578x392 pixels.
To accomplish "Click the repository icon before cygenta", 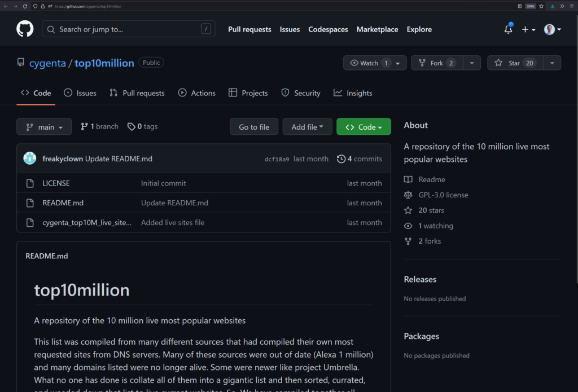I will click(21, 62).
